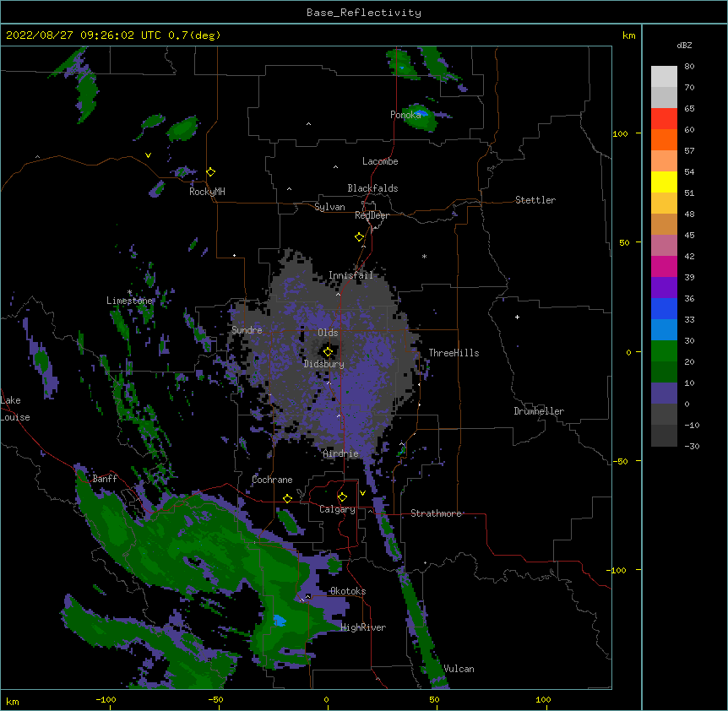The width and height of the screenshot is (728, 711).
Task: Choose the bright green 20-30 dBZ swatch
Action: [664, 351]
